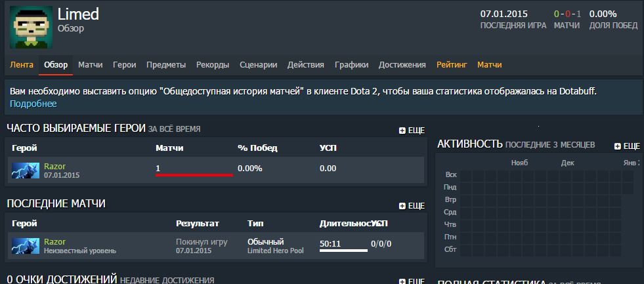Click the 50:11 match duration

tap(330, 244)
